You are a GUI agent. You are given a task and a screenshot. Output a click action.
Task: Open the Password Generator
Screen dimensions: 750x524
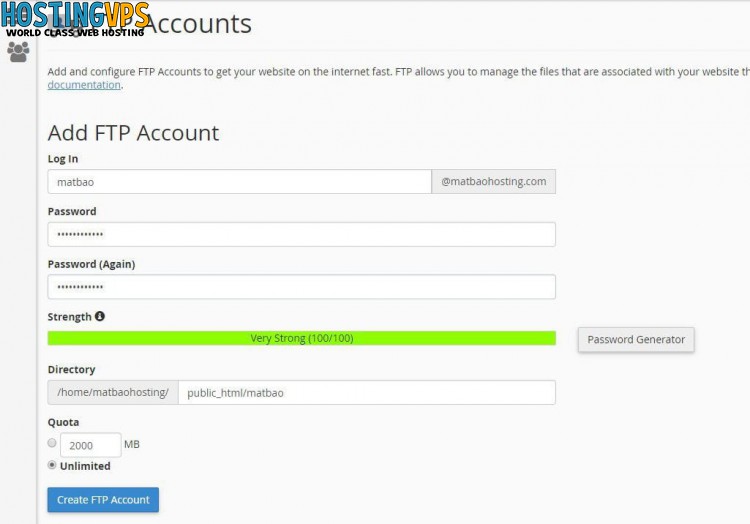pos(636,339)
